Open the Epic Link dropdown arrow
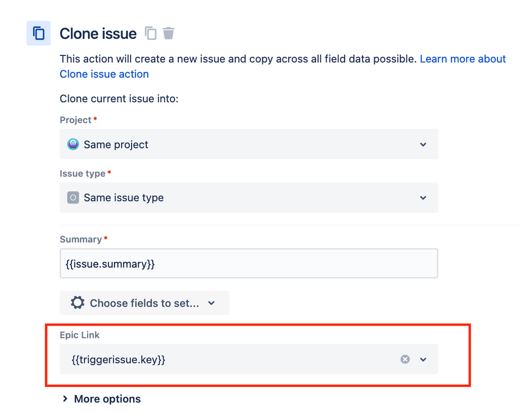This screenshot has height=413, width=532. 423,359
